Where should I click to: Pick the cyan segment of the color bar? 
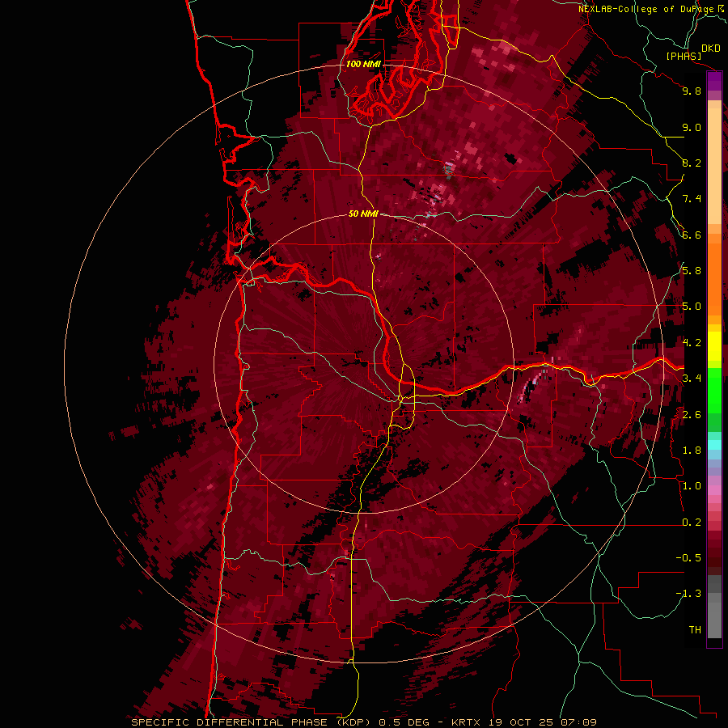pyautogui.click(x=714, y=445)
